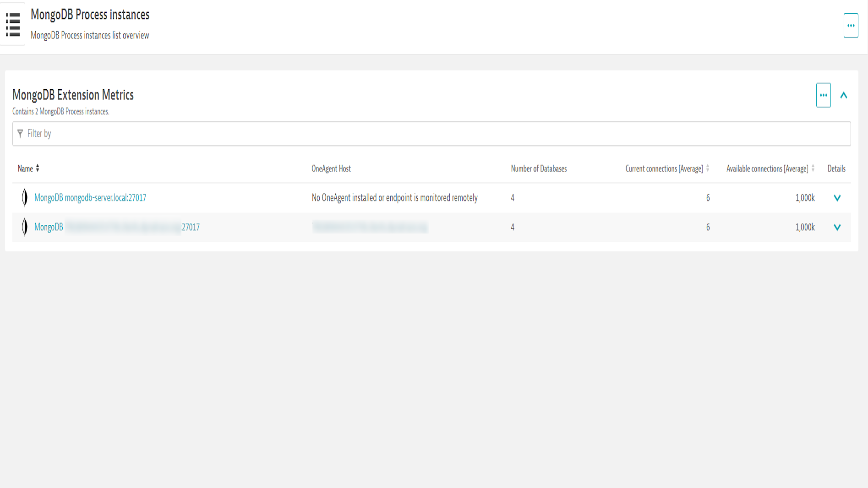This screenshot has width=868, height=488.
Task: Click the filter funnel icon
Action: 20,134
